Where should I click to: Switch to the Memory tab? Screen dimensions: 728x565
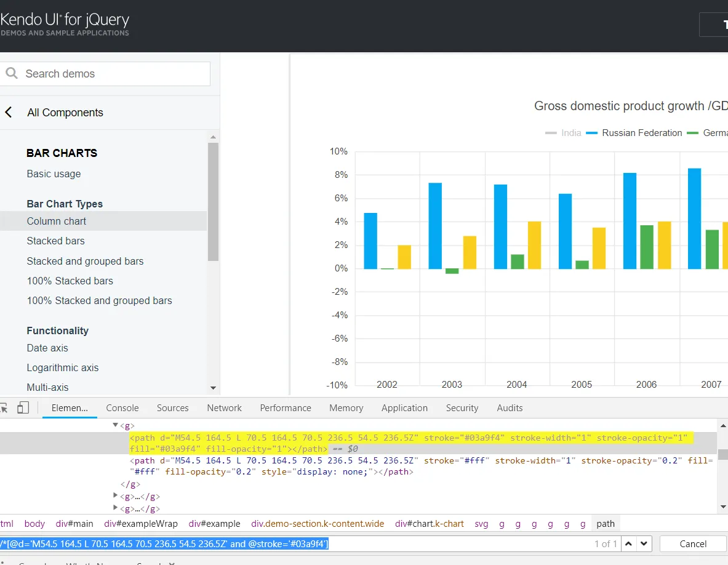click(x=346, y=408)
